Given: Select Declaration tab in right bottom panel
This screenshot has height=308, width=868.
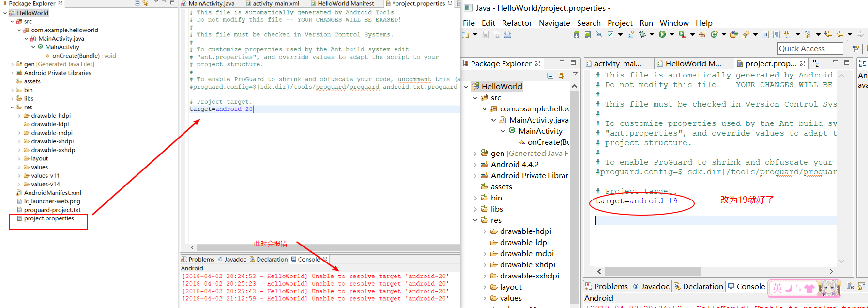Looking at the screenshot, I should click(x=698, y=286).
